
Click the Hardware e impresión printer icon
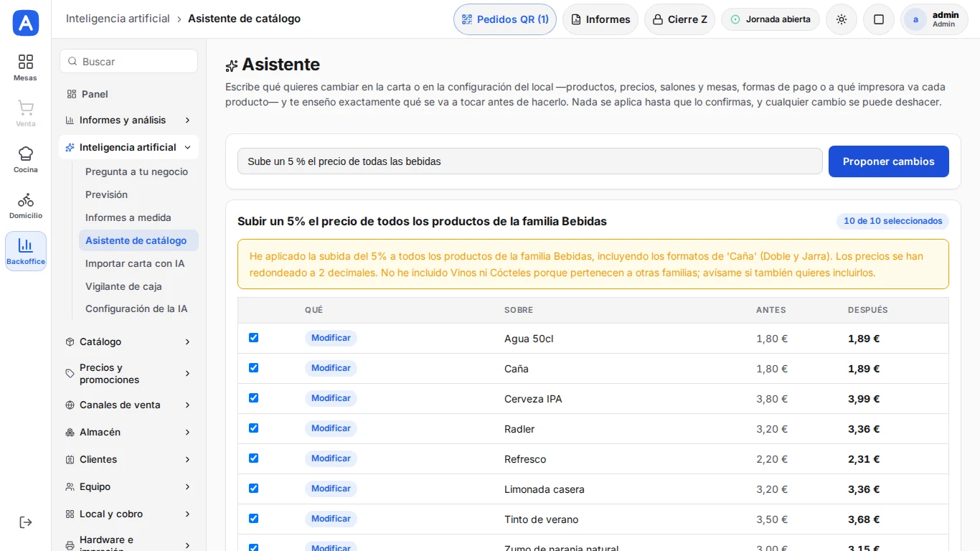point(70,545)
